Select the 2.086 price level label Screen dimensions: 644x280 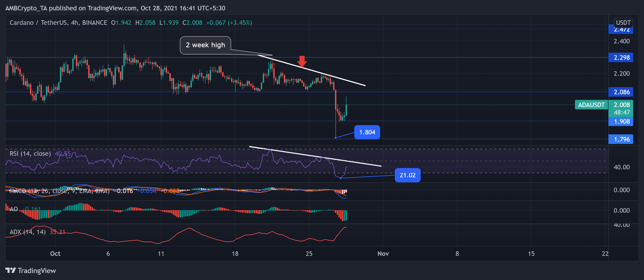(621, 92)
